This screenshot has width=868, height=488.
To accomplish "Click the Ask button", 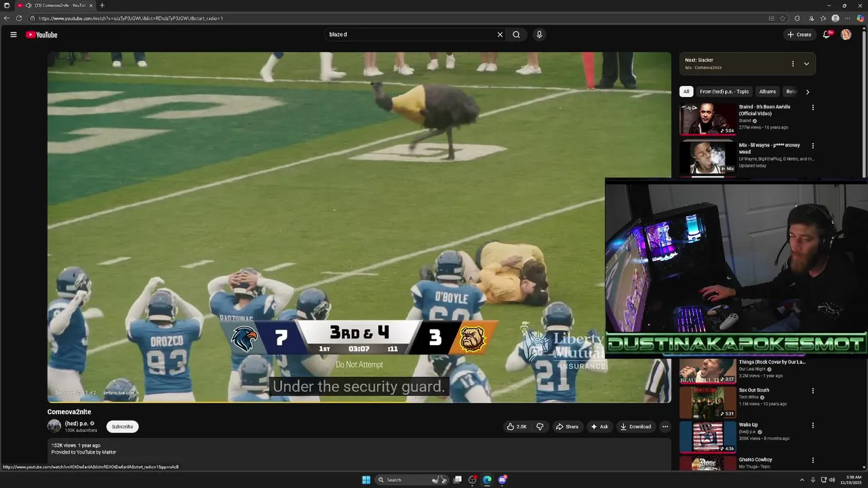I will coord(599,426).
